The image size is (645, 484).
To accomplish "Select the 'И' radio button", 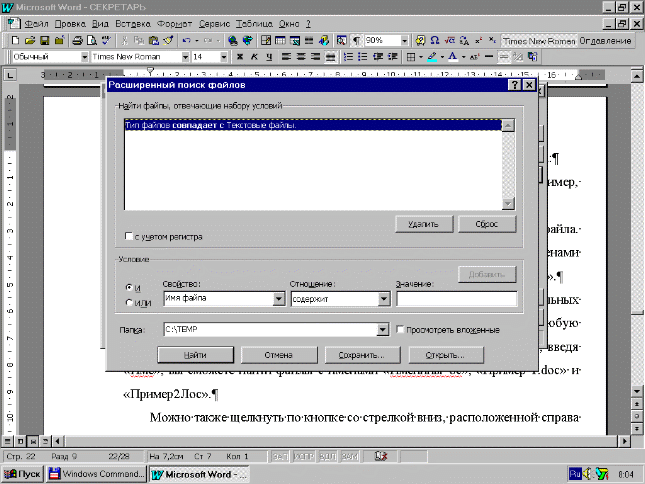I will 129,287.
